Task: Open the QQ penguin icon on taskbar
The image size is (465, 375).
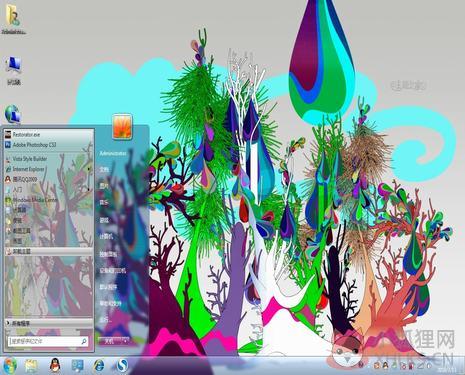Action: [x=55, y=366]
